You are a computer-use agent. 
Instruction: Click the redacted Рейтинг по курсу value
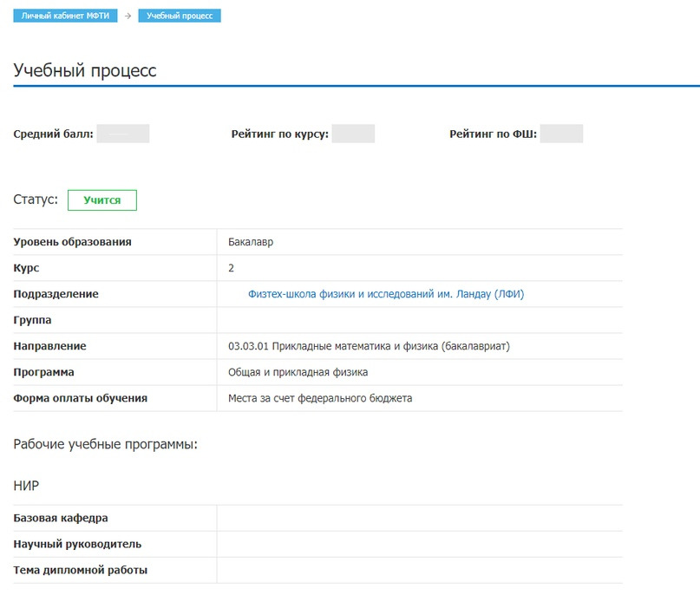coord(353,134)
